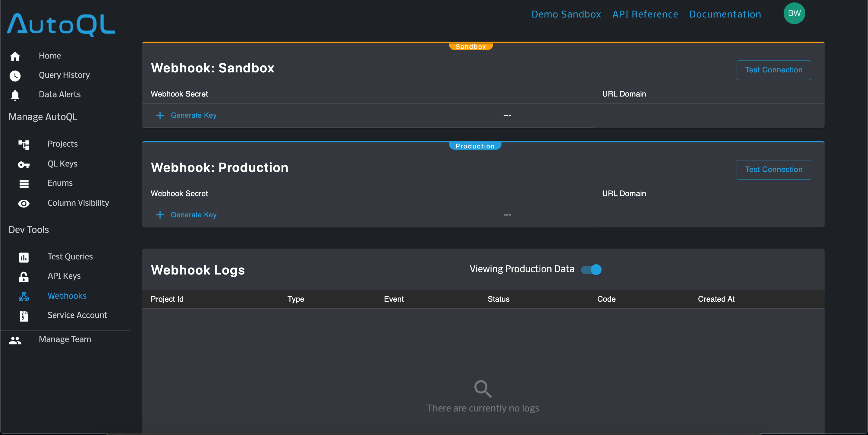Open Column Visibility settings
Image resolution: width=868 pixels, height=435 pixels.
pyautogui.click(x=78, y=203)
